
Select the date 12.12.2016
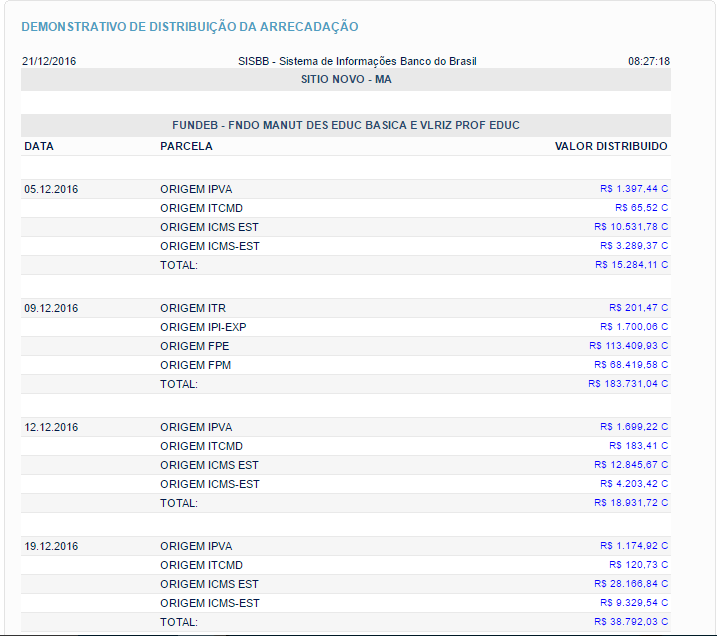[x=51, y=427]
